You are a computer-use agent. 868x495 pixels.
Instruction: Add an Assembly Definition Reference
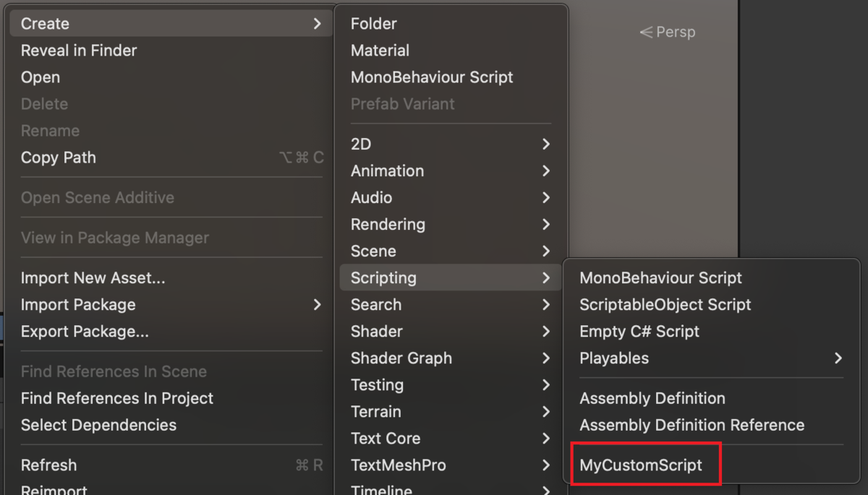tap(692, 425)
